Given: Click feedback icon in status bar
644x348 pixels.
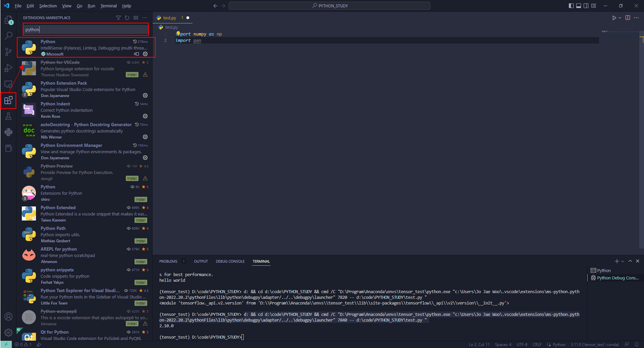Looking at the screenshot, I should [627, 344].
